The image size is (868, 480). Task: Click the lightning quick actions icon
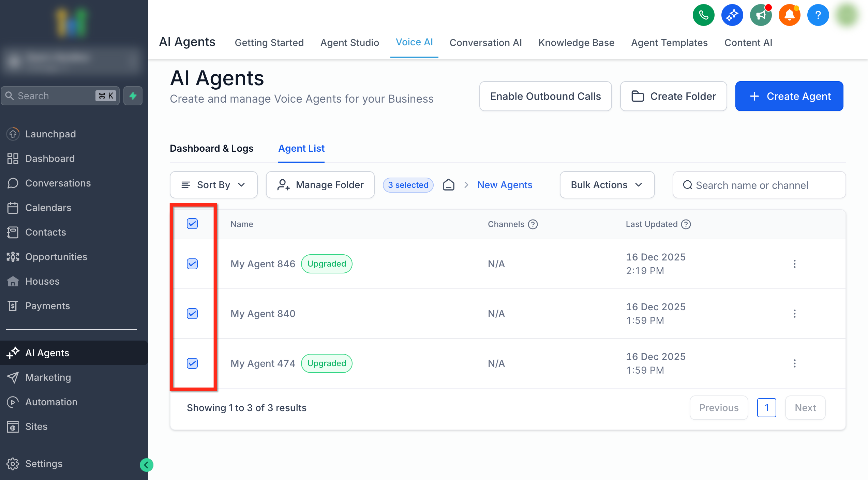(133, 96)
